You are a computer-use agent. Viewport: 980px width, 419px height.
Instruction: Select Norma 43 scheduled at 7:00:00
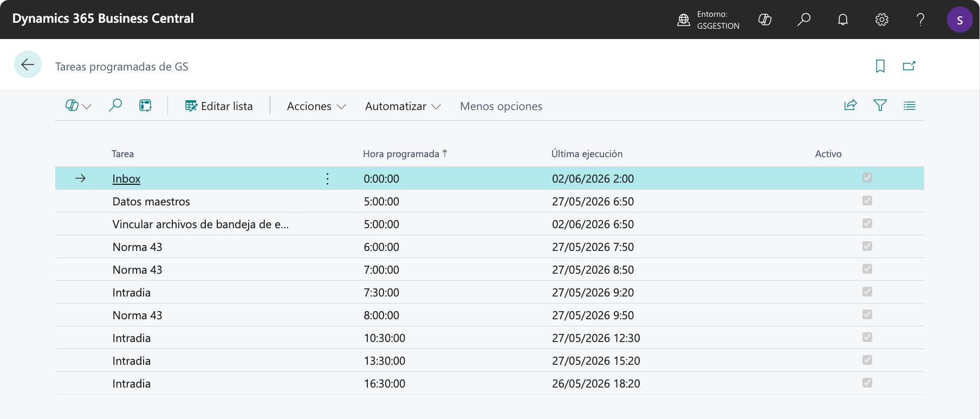137,270
